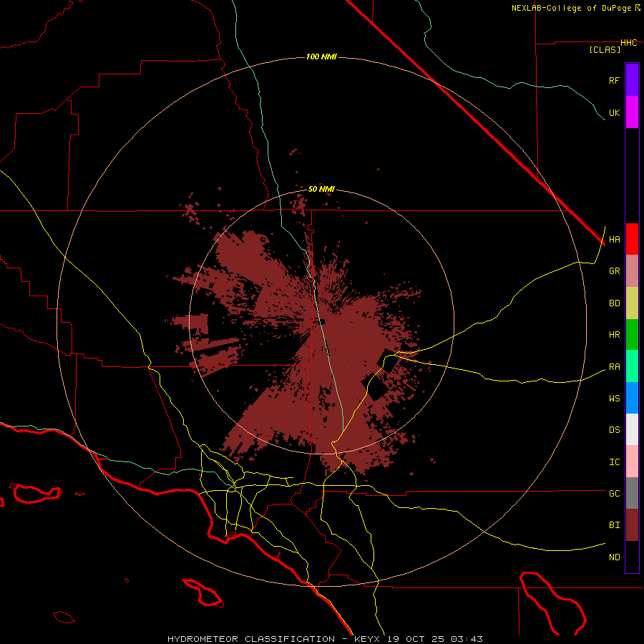Click the RA light green legend swatch
Image resolution: width=644 pixels, height=644 pixels.
(x=632, y=366)
